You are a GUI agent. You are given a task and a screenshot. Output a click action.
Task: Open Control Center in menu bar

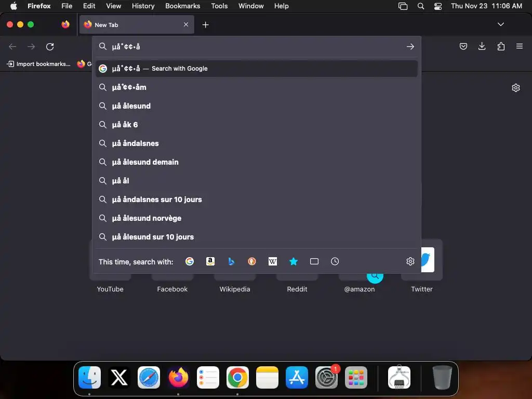coord(437,6)
